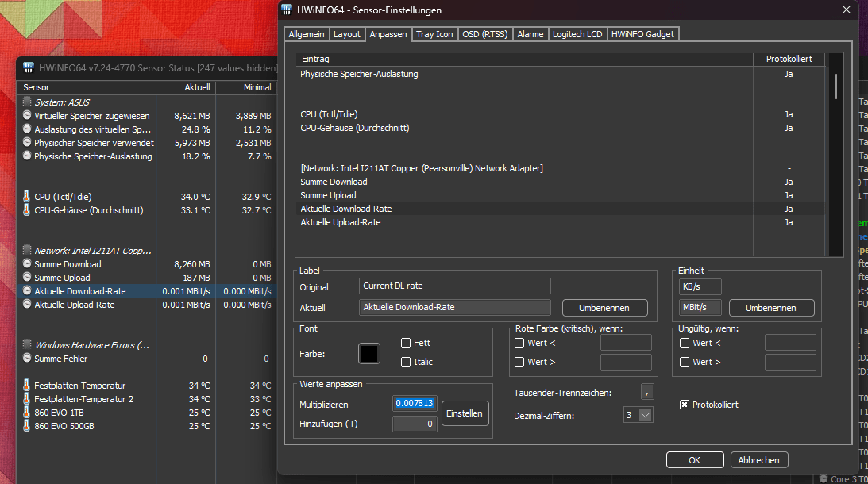Click icon beside Summe Fehler sensor
The image size is (868, 484).
click(26, 358)
